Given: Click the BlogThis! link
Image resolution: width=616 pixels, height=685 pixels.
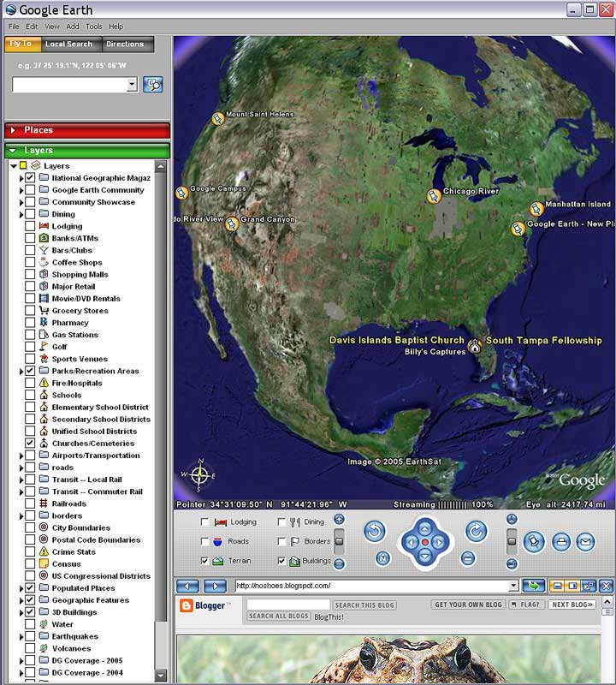Looking at the screenshot, I should tap(329, 616).
